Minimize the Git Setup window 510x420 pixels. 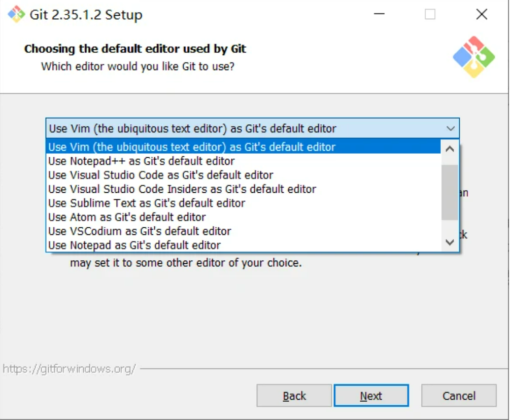point(379,14)
